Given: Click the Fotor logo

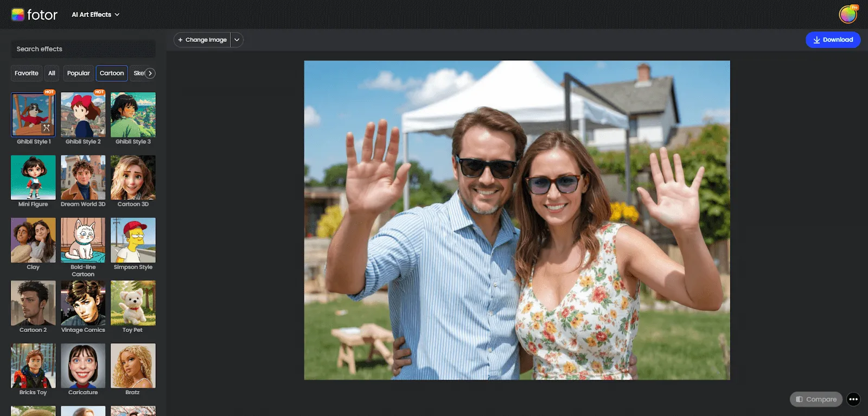Looking at the screenshot, I should [x=34, y=15].
